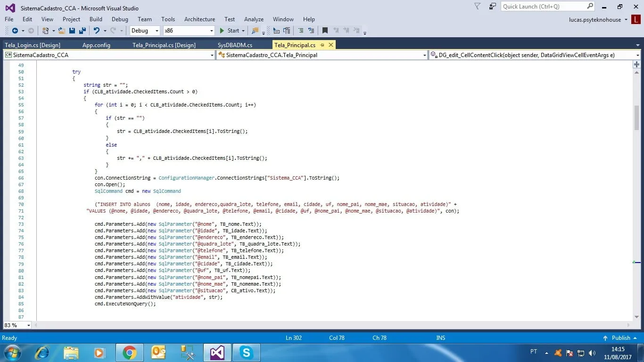Click the vertical scrollbar thumb in the editor

click(x=636, y=118)
